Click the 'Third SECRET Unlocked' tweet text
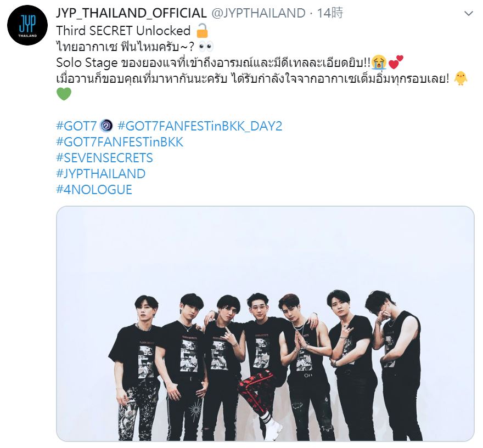 [x=123, y=31]
